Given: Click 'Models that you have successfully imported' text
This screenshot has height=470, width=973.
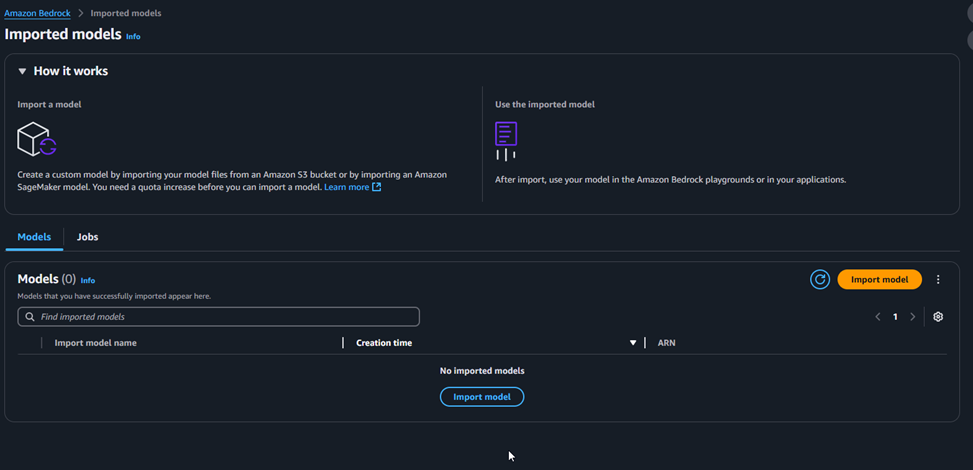Looking at the screenshot, I should point(114,296).
